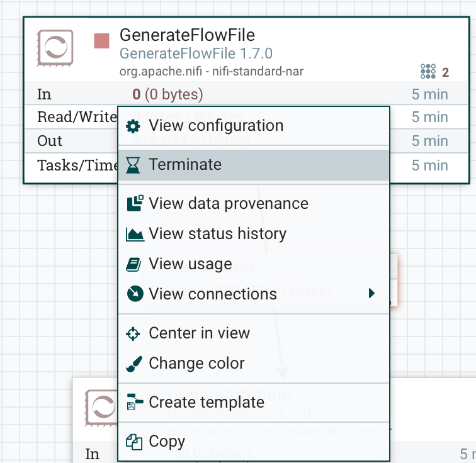Image resolution: width=476 pixels, height=463 pixels.
Task: Choose View status history menu entry
Action: tap(217, 234)
